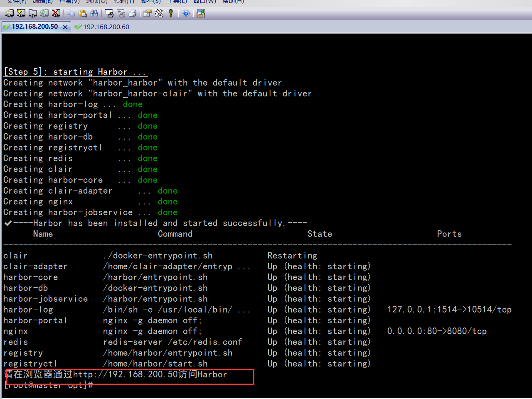Screen dimensions: 532x399
Task: Launch Quick Connect with the lightning bolt icon
Action: coord(20,13)
